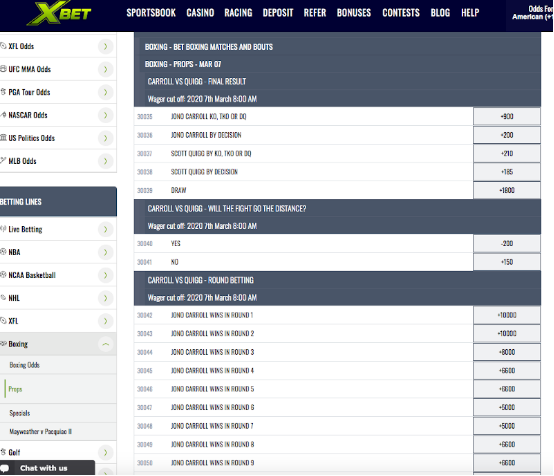The image size is (554, 476).
Task: Bet Jono Carroll by Decision +200
Action: [x=507, y=135]
